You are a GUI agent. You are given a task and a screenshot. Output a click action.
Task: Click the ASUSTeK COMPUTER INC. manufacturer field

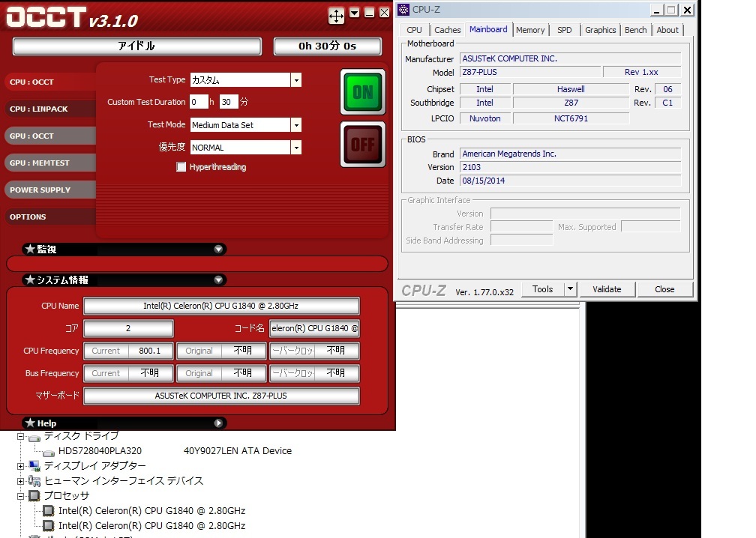(570, 58)
